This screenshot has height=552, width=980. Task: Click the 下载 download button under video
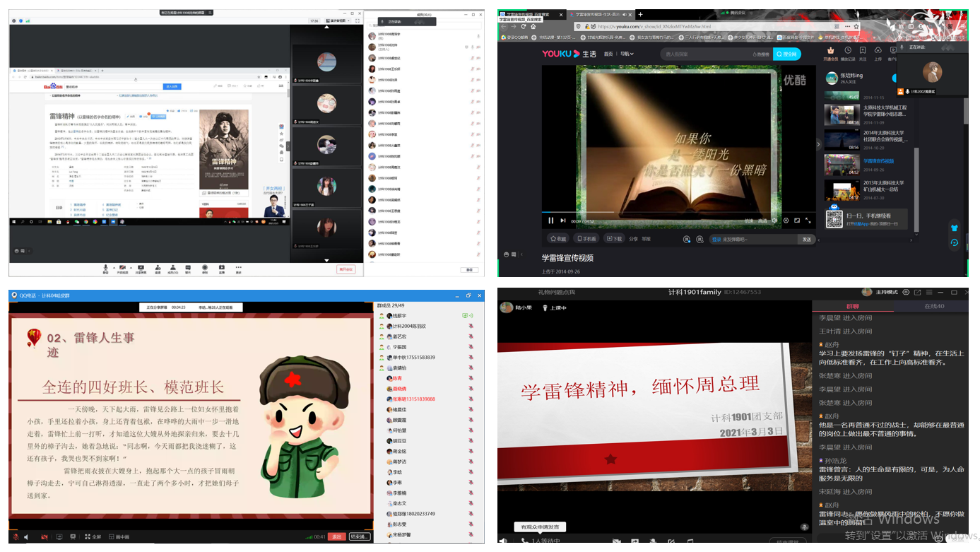(614, 239)
